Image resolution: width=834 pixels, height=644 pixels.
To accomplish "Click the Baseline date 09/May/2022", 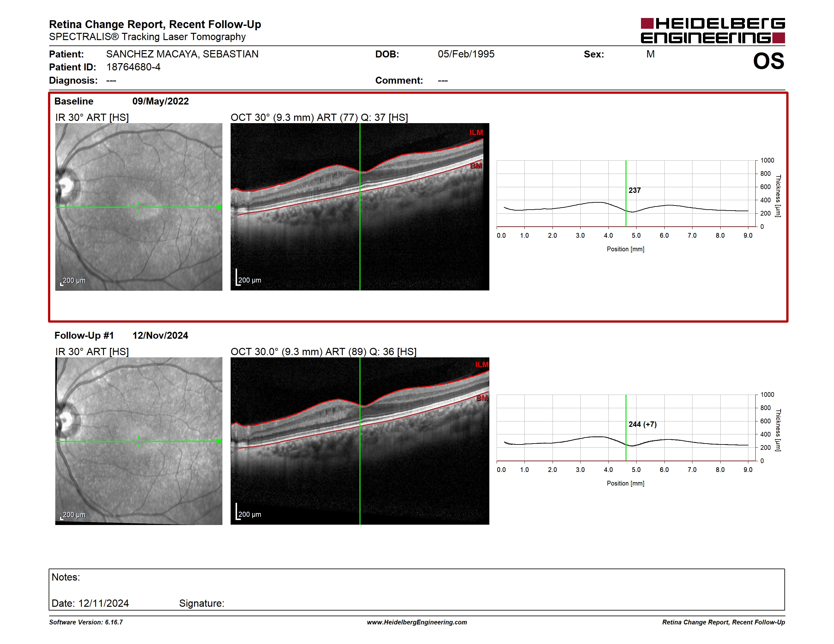I will click(x=160, y=101).
